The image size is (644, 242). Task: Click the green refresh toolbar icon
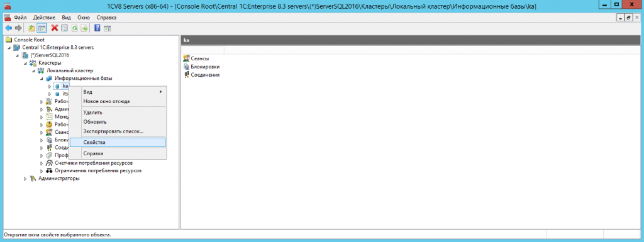[x=74, y=28]
